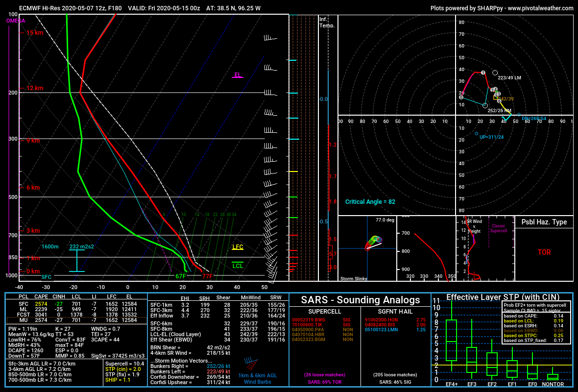Click the Bunkers Left 223/49 kt value

[x=218, y=372]
